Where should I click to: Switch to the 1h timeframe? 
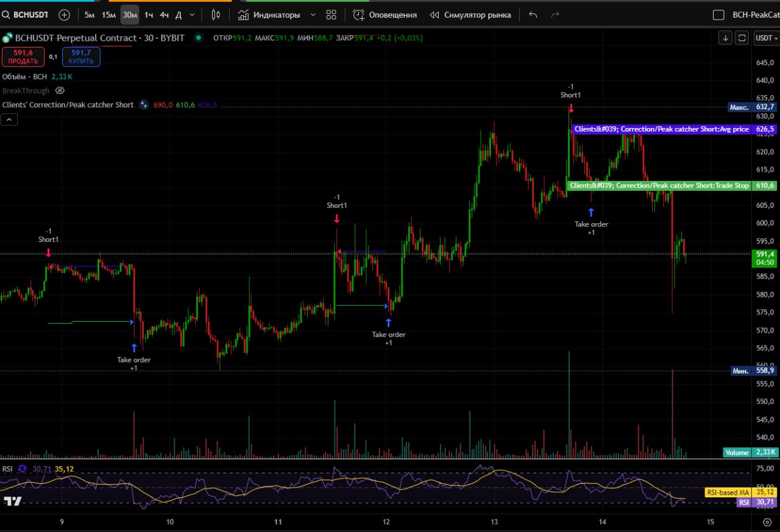pos(149,15)
